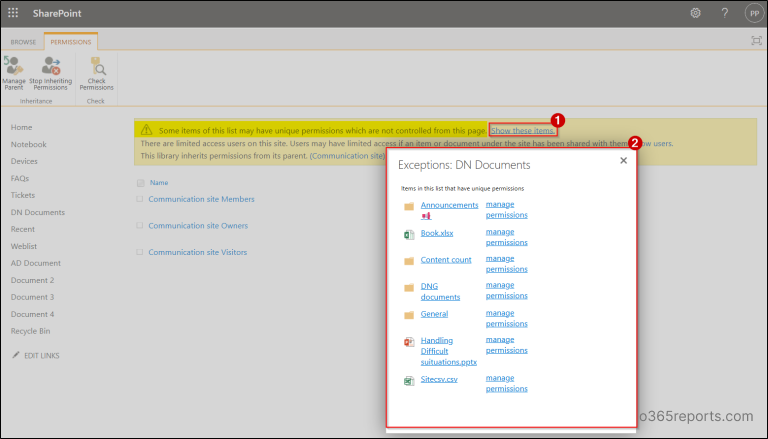The image size is (768, 439).
Task: Open the DNG documents folder link
Action: pyautogui.click(x=440, y=292)
